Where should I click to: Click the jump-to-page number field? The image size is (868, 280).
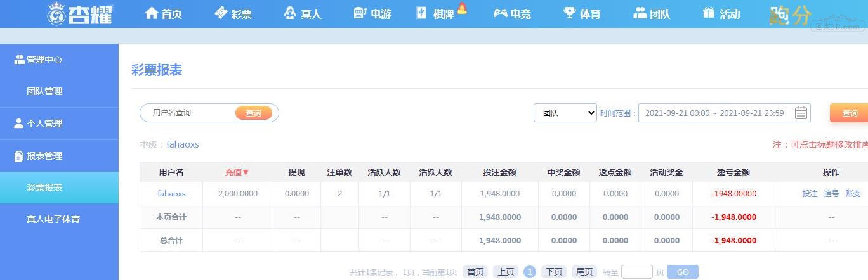(x=637, y=272)
